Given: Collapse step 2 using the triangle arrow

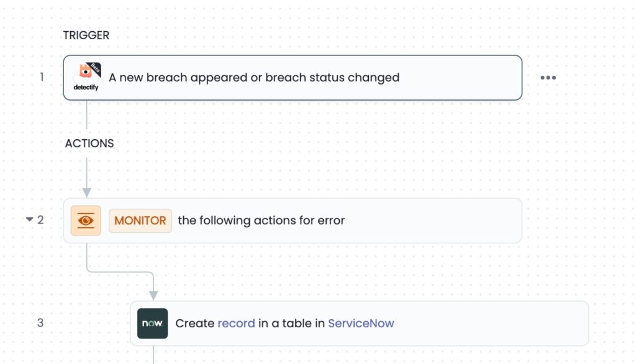Looking at the screenshot, I should [x=29, y=219].
